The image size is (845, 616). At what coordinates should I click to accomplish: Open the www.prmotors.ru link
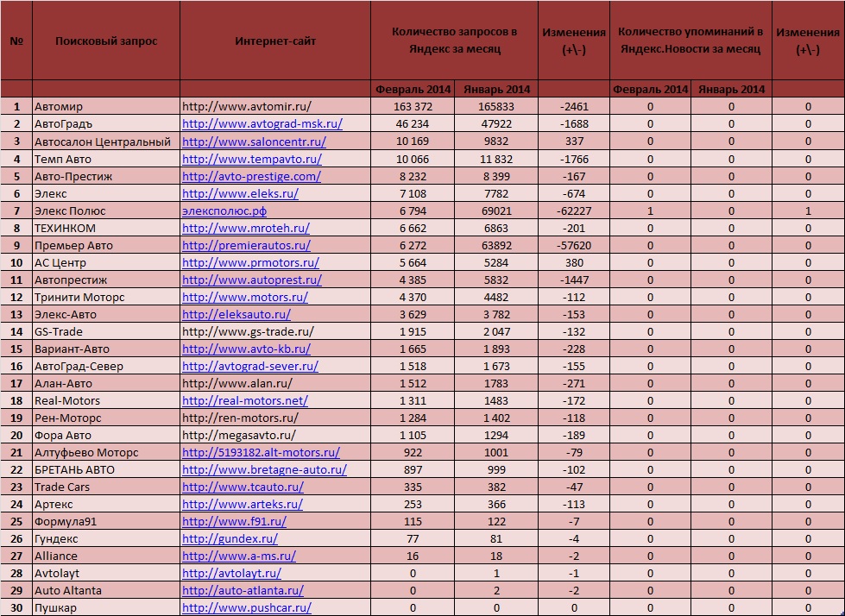[250, 263]
